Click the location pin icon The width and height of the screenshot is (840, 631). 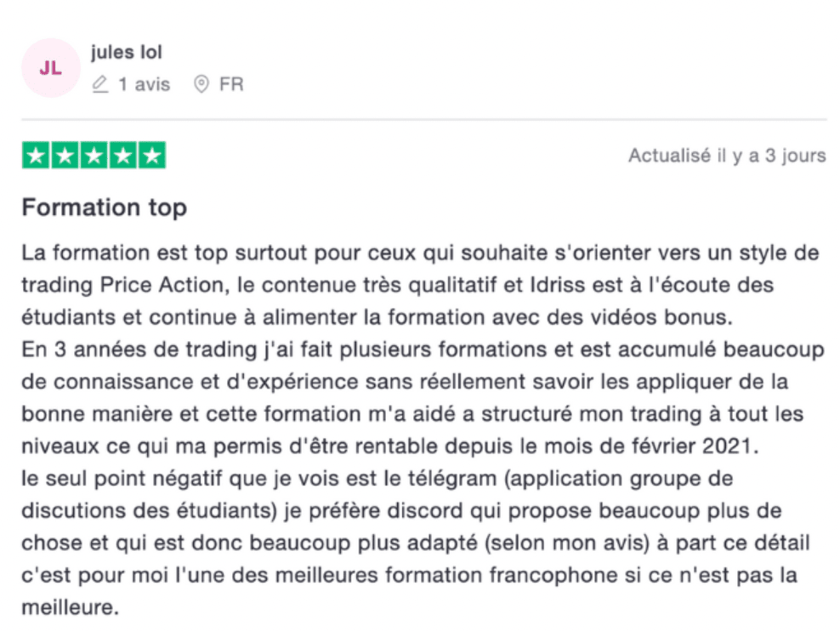pyautogui.click(x=201, y=84)
